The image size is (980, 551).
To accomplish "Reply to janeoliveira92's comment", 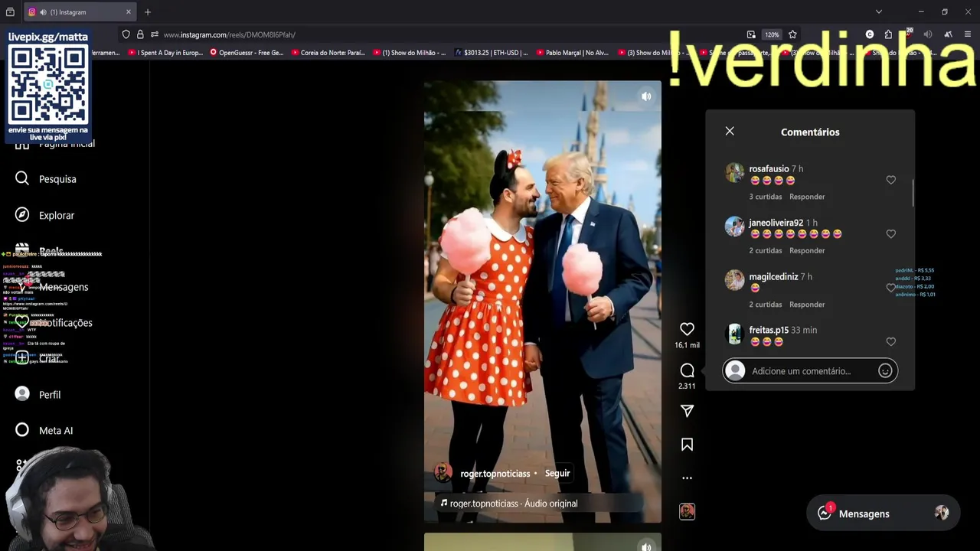I will point(807,250).
